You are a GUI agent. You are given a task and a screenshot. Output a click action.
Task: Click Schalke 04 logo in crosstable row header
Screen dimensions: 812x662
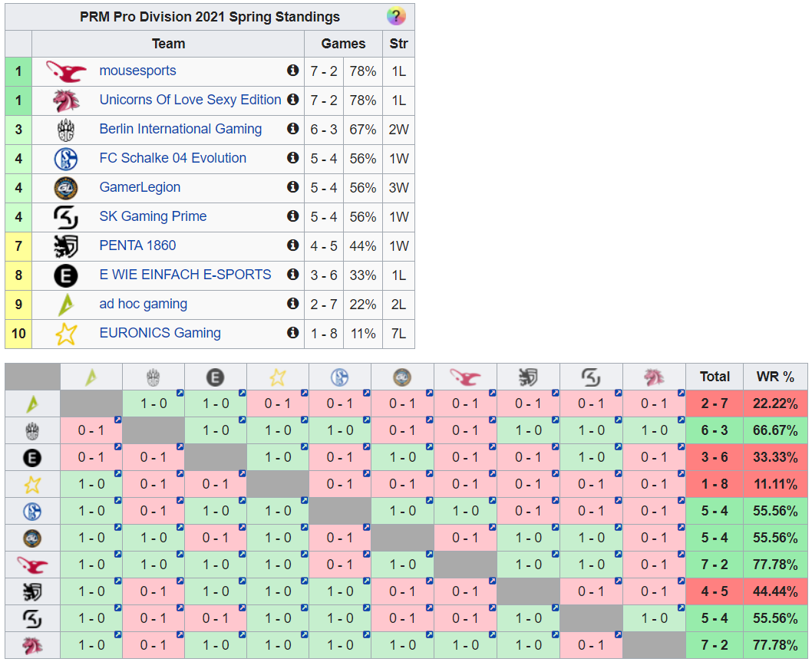(32, 511)
